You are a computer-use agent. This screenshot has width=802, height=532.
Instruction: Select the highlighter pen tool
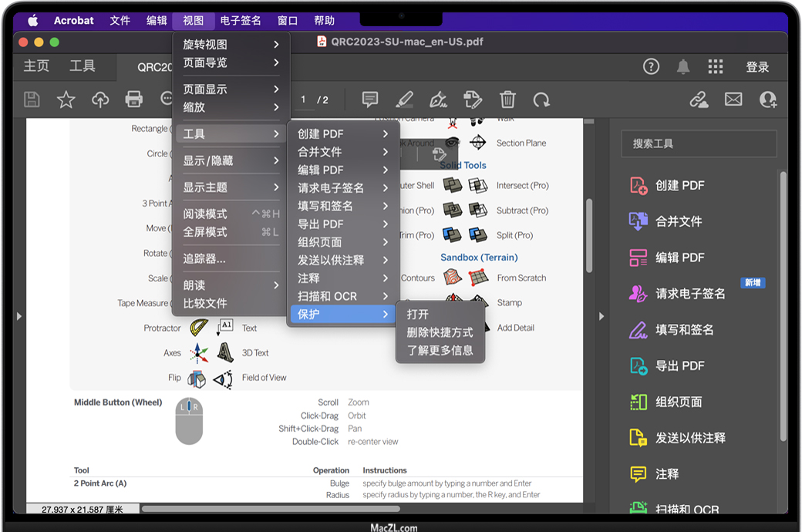(x=404, y=99)
